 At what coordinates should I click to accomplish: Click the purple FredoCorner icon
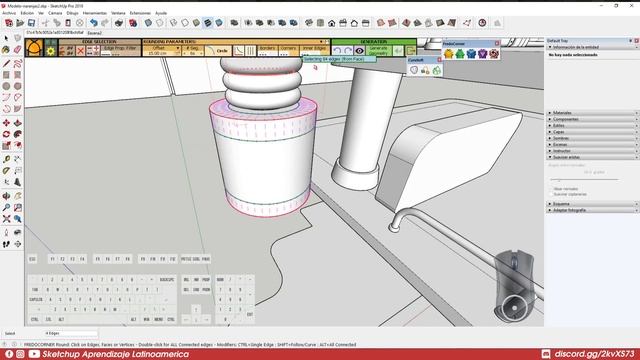tap(483, 53)
